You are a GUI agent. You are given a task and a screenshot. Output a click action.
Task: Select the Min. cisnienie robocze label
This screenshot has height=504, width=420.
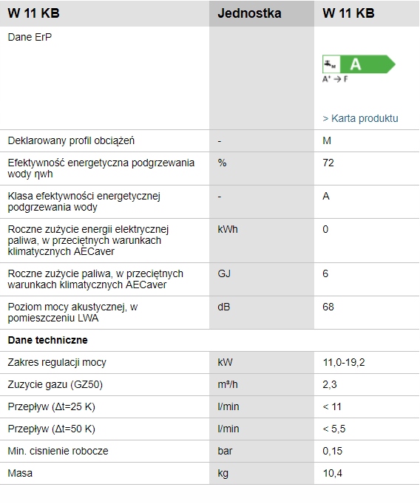58,451
